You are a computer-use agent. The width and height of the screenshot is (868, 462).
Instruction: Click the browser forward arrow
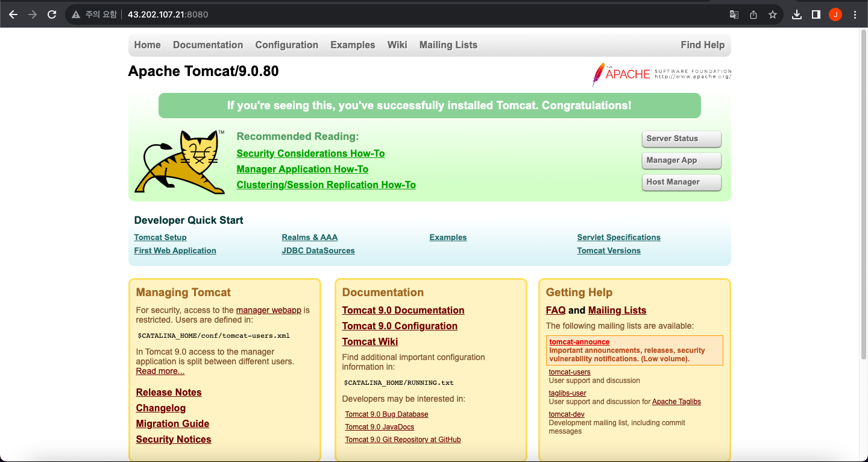pos(33,14)
